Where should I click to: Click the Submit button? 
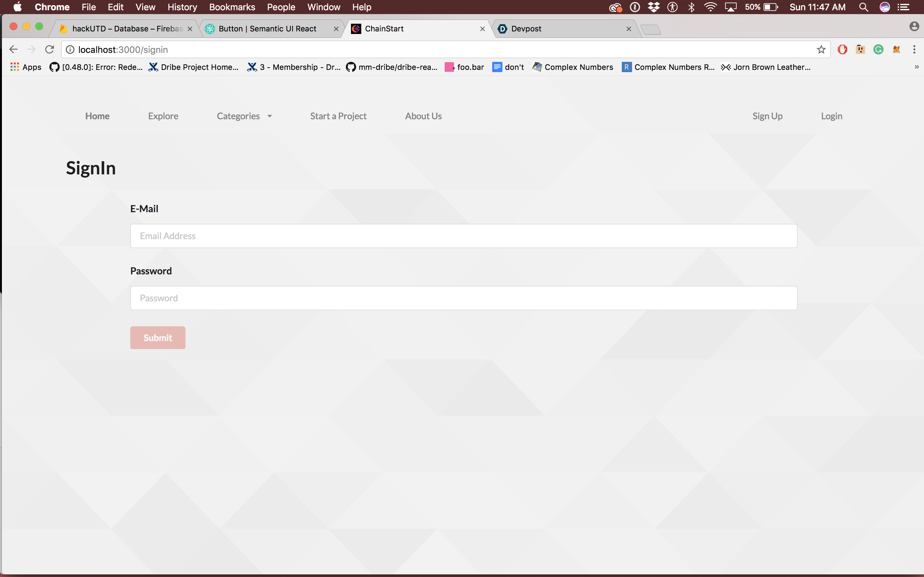pos(158,338)
